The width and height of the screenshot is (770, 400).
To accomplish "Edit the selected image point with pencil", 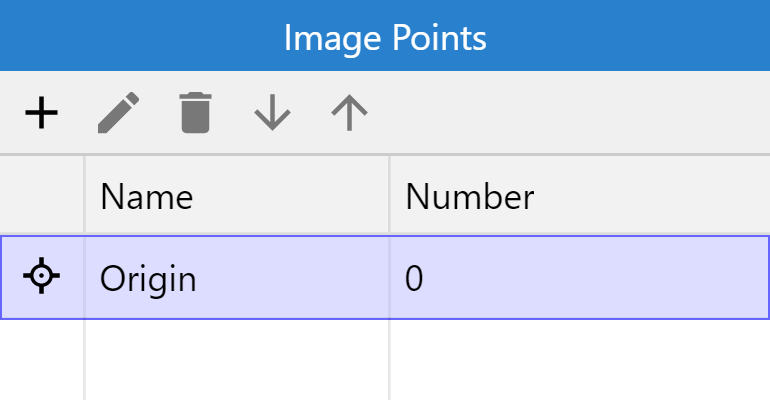I will coord(118,113).
